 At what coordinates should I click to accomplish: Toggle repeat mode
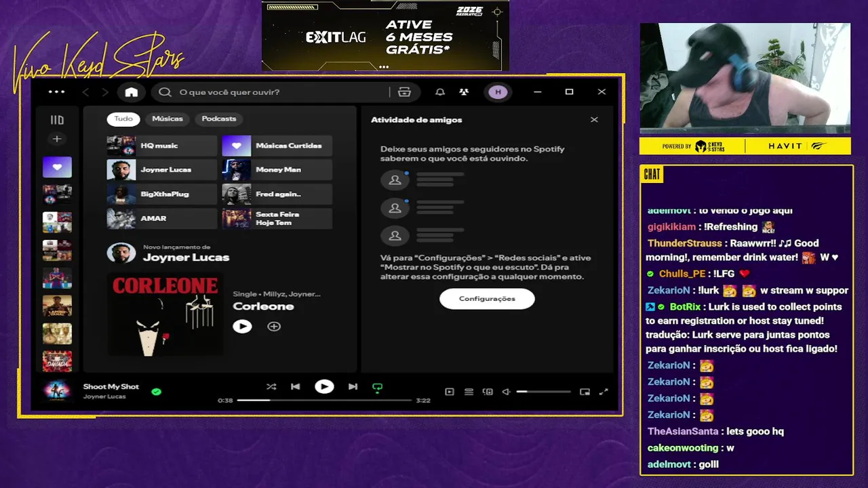pyautogui.click(x=378, y=388)
